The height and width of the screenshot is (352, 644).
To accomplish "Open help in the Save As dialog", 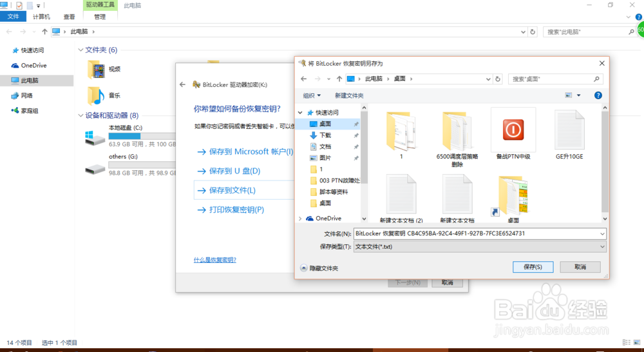I will pyautogui.click(x=598, y=95).
